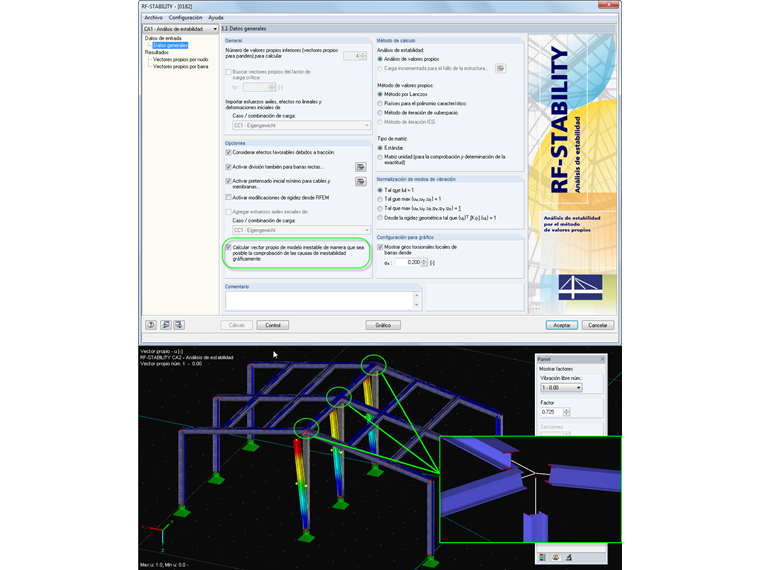
Task: Open the Configuración menu
Action: pyautogui.click(x=185, y=18)
